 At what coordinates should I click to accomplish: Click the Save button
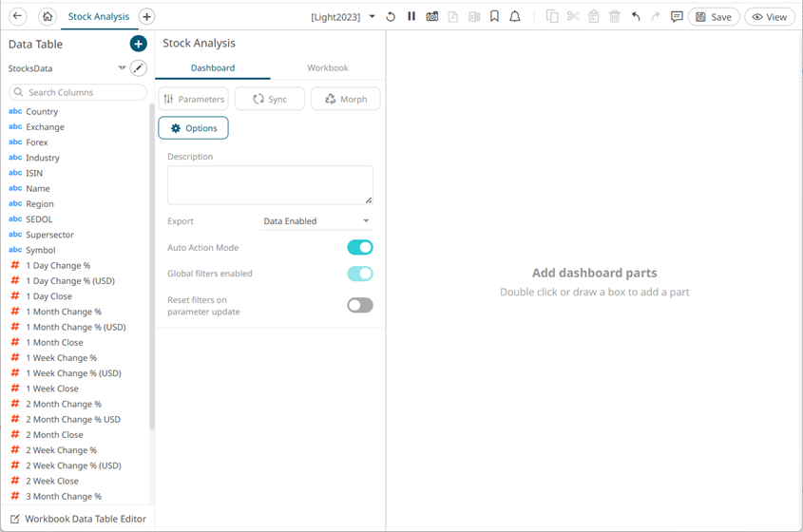pos(714,17)
